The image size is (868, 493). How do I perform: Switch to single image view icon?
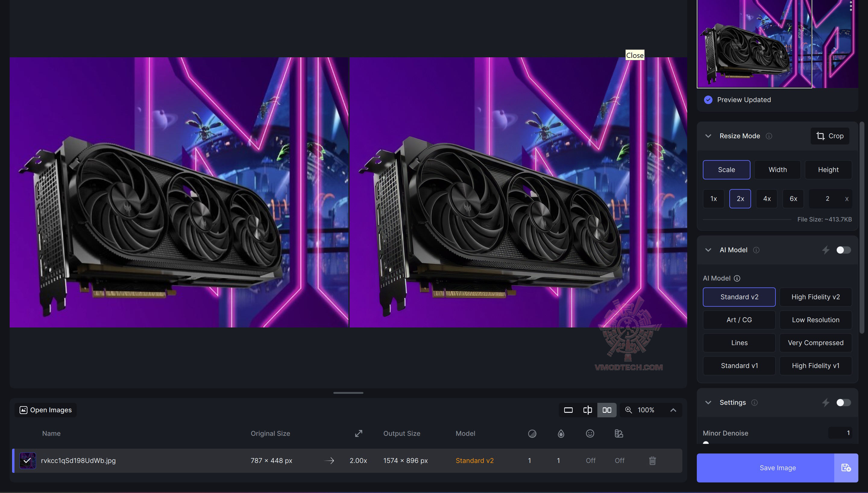click(x=568, y=410)
